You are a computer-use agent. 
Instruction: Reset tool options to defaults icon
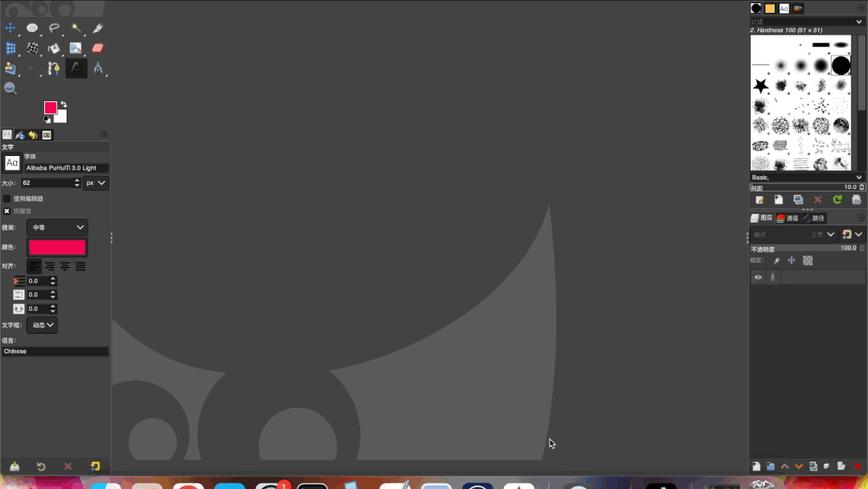click(x=95, y=466)
